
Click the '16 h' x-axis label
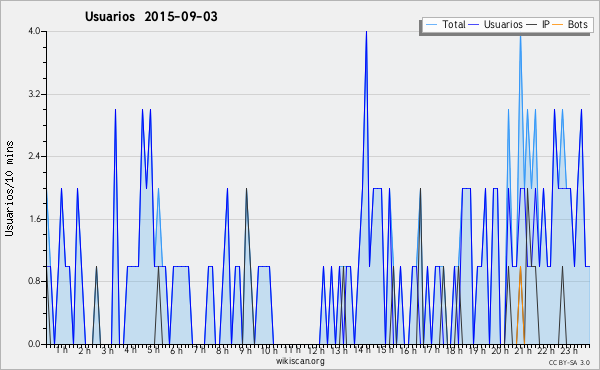click(408, 350)
